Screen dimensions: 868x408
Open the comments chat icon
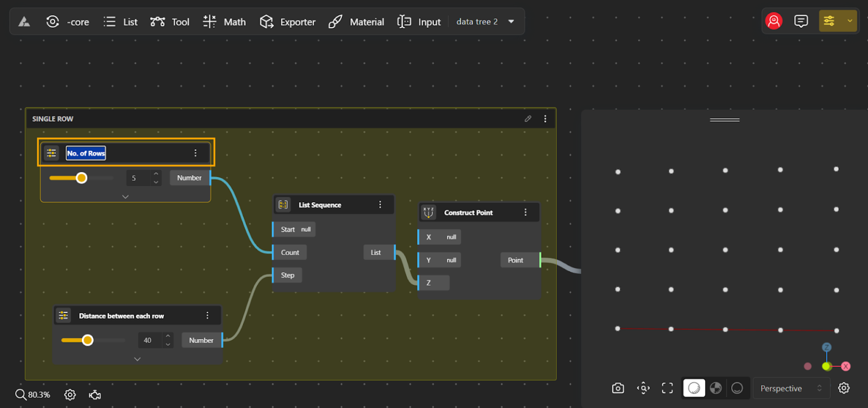point(801,21)
